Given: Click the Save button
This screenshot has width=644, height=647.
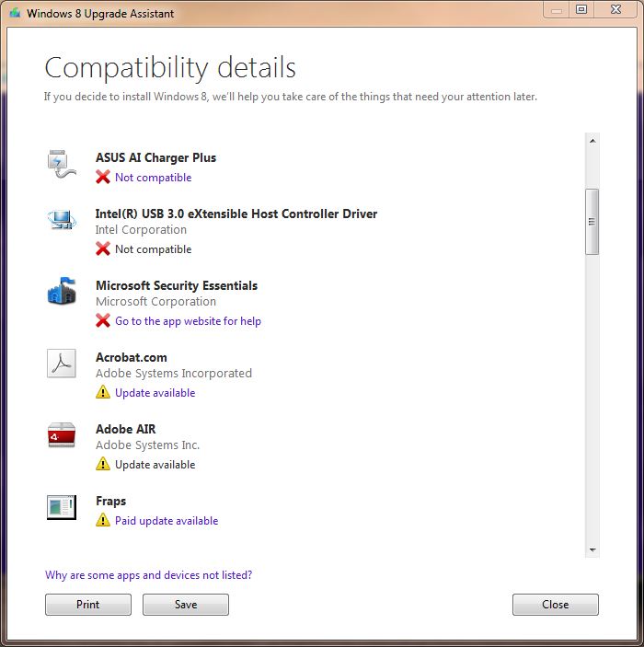Looking at the screenshot, I should click(x=186, y=605).
